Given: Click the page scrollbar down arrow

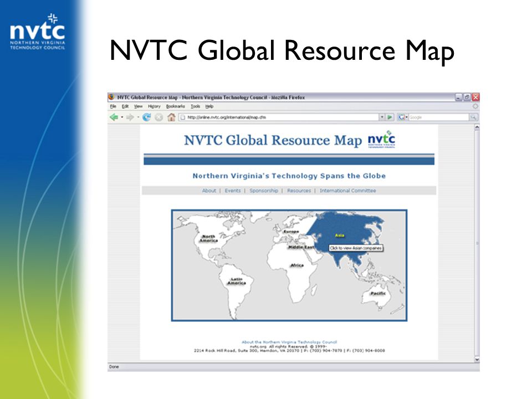Looking at the screenshot, I should pyautogui.click(x=477, y=359).
